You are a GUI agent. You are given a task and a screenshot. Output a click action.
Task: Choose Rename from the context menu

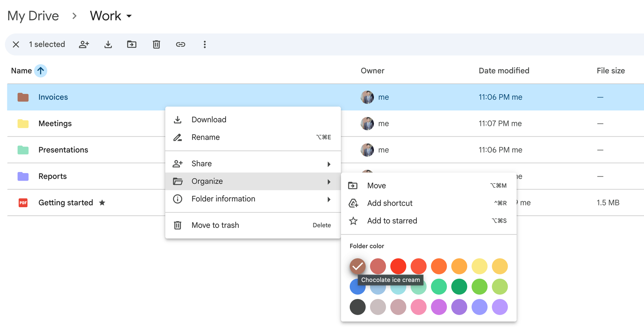[206, 137]
